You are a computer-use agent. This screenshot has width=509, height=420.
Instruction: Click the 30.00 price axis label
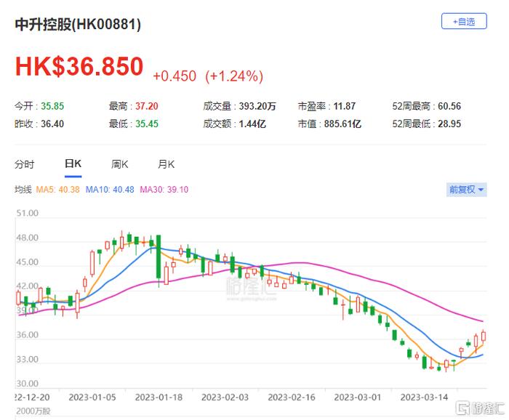click(28, 384)
